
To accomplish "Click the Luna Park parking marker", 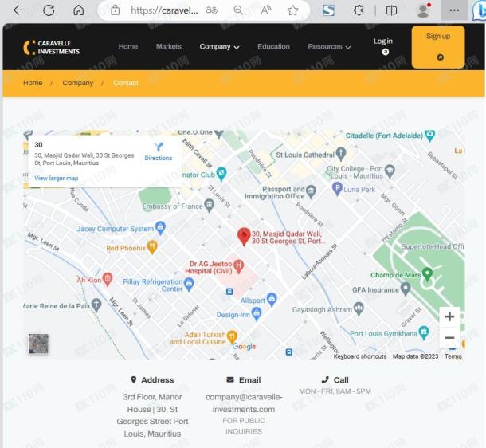I will (x=337, y=189).
